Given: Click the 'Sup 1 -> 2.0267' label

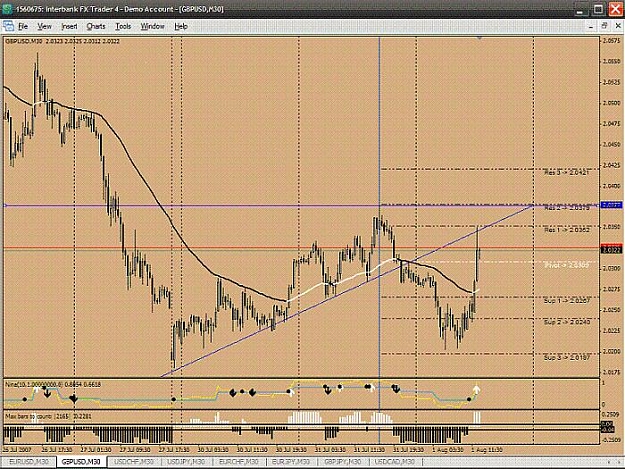Looking at the screenshot, I should (567, 301).
